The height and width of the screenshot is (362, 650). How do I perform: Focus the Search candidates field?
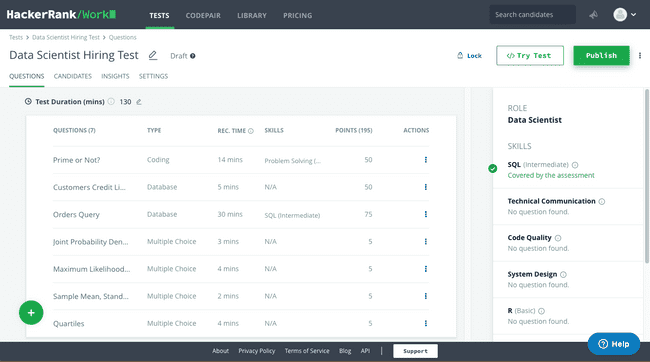(x=532, y=15)
